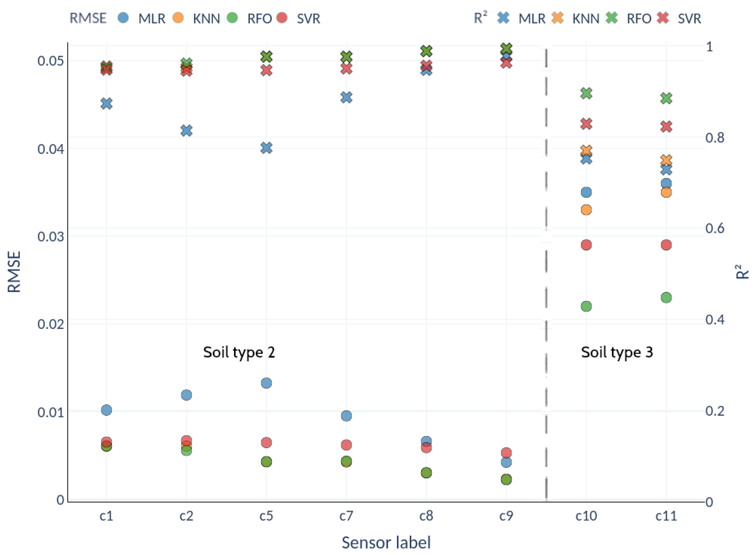Click the blue MLR circle in the RMSE legend
This screenshot has height=555, width=756.
[123, 17]
